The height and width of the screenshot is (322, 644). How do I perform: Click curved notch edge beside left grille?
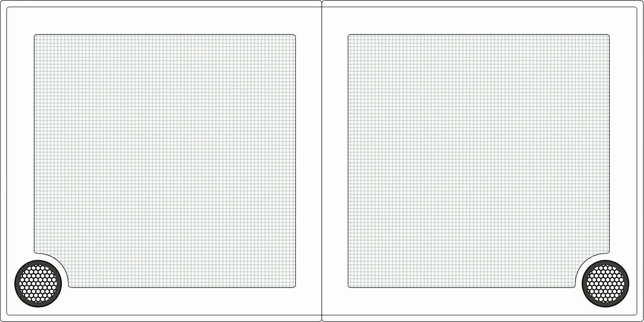(62, 264)
